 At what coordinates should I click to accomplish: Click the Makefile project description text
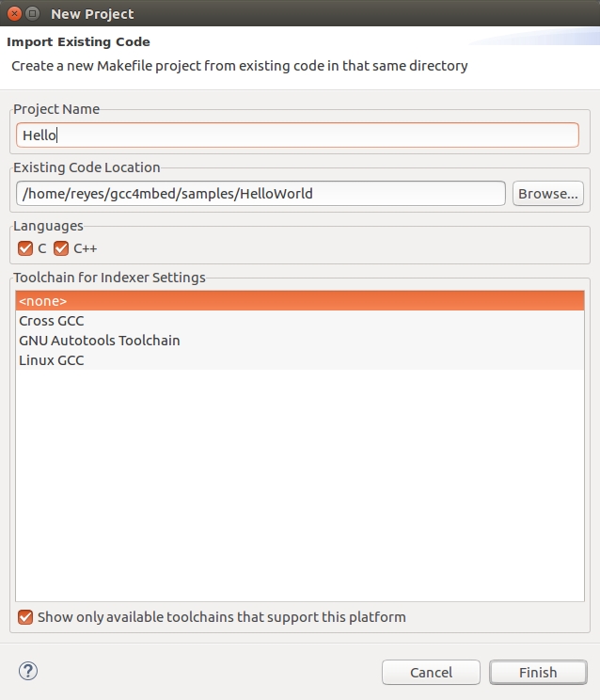(239, 67)
